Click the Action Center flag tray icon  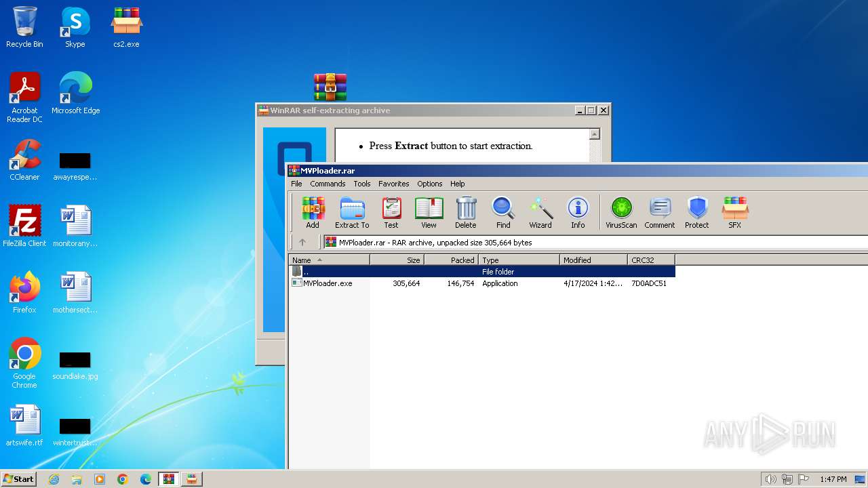click(x=803, y=479)
